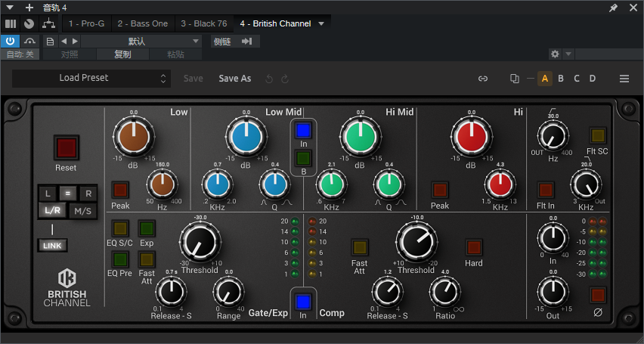Toggle the Exp button
The image size is (644, 344).
click(x=146, y=228)
